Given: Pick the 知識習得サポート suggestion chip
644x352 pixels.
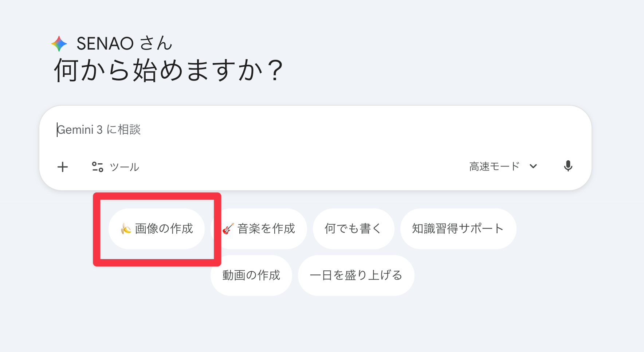Looking at the screenshot, I should click(458, 229).
